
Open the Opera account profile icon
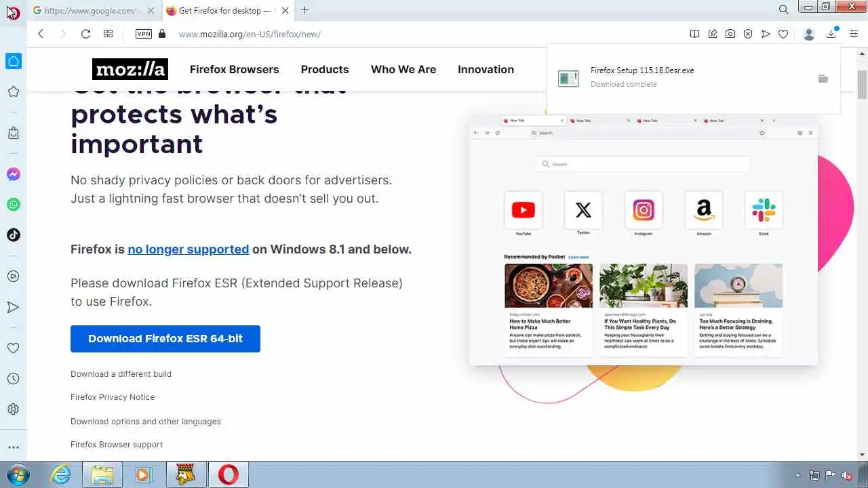[808, 34]
